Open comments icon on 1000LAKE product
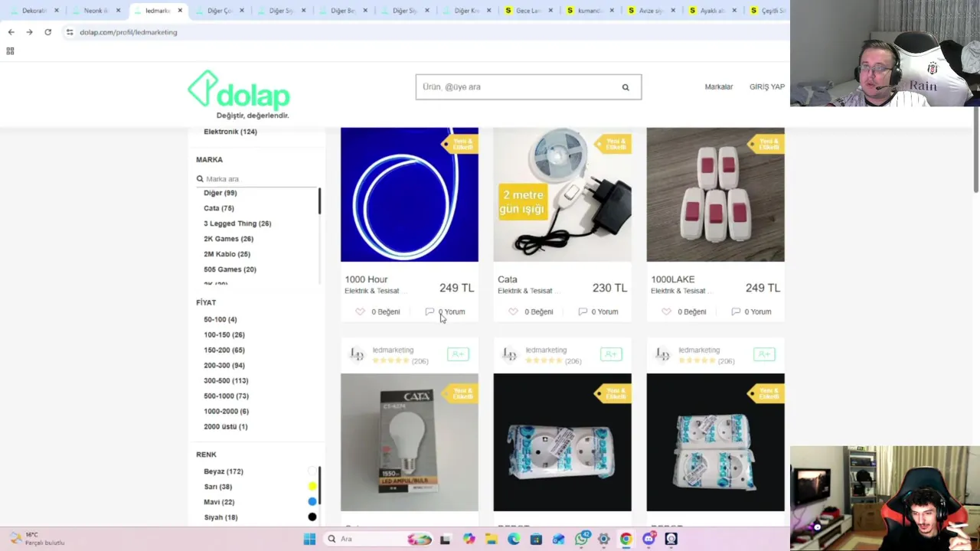 [x=736, y=311]
